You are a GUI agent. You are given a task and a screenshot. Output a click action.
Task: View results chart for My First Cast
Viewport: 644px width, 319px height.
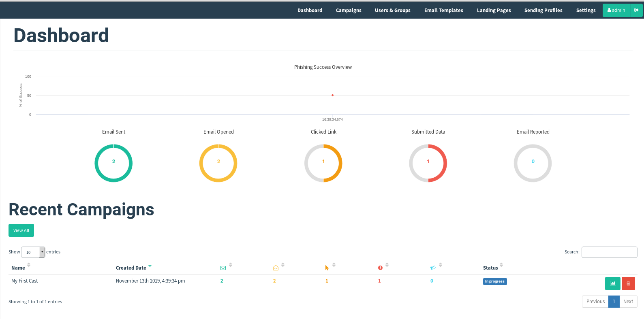(612, 283)
